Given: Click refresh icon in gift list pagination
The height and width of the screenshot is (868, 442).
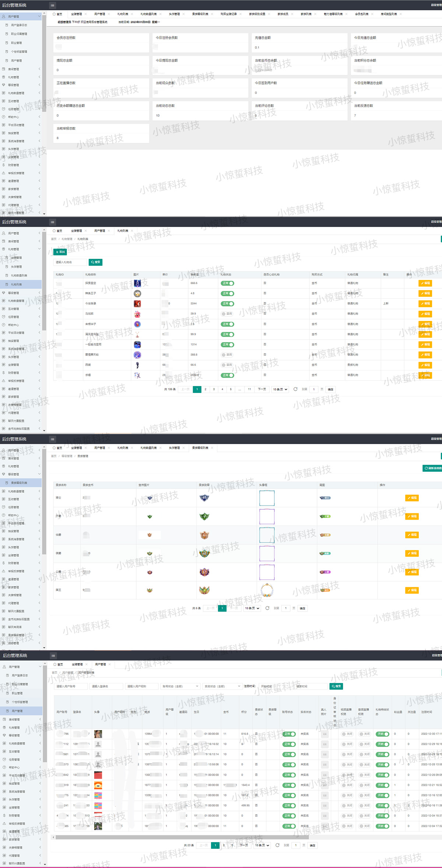Looking at the screenshot, I should 295,389.
